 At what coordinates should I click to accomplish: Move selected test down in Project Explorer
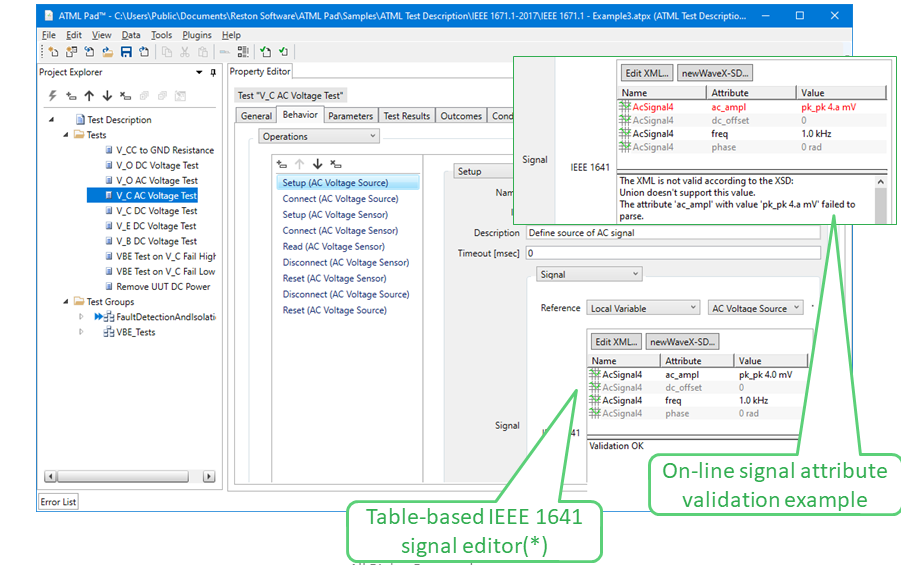point(107,96)
